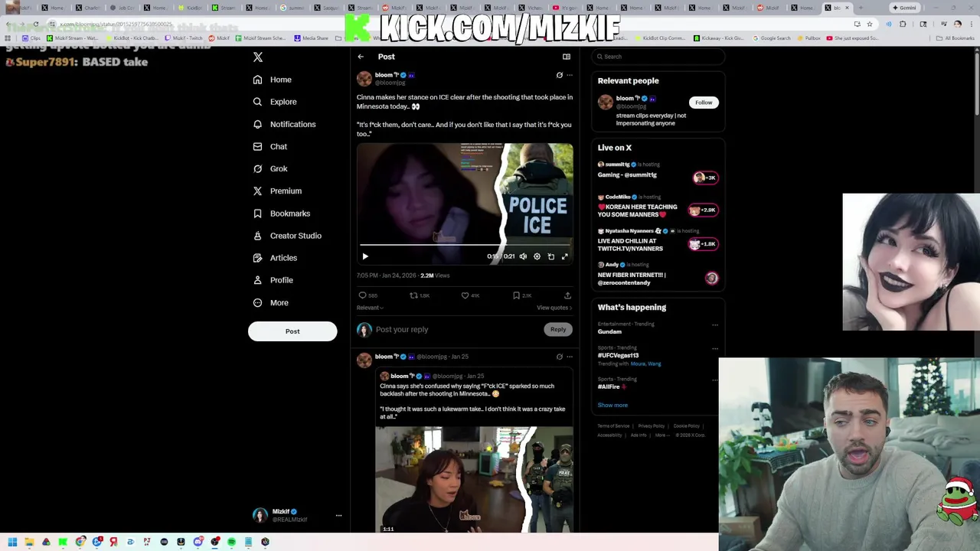
Task: Go to Home in sidebar
Action: click(x=273, y=80)
